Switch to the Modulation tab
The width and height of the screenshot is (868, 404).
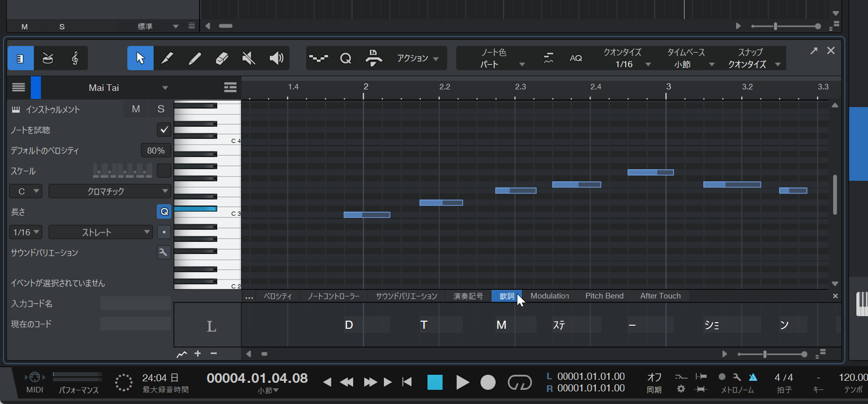tap(550, 296)
